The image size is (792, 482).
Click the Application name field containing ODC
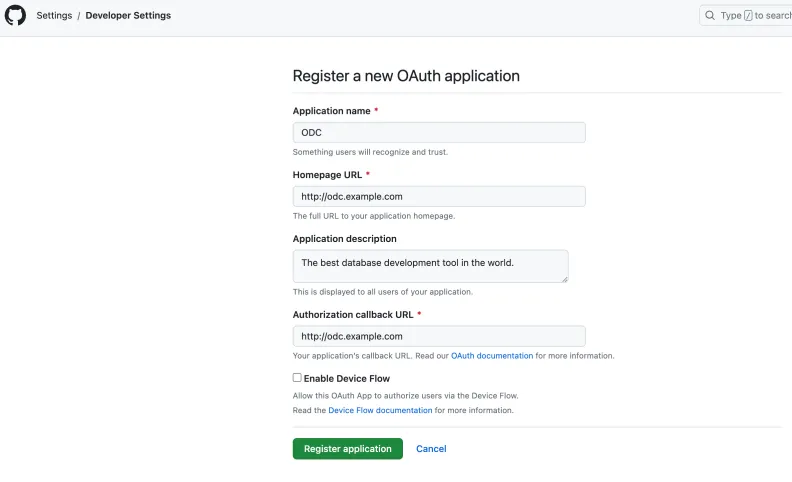tap(438, 132)
